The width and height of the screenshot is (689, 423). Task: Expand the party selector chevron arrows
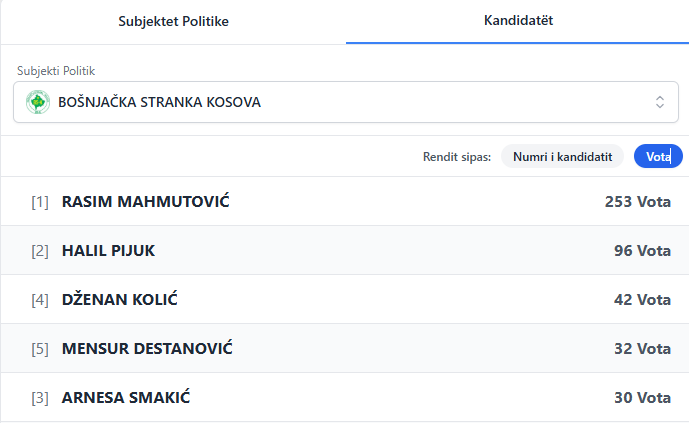660,102
